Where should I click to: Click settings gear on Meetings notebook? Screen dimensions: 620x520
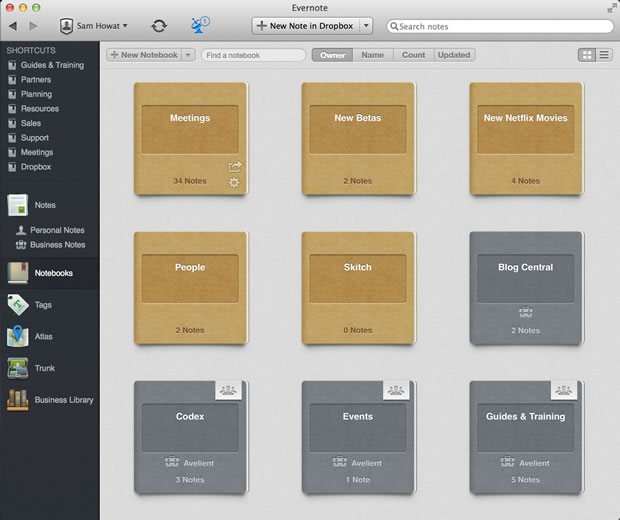pyautogui.click(x=234, y=182)
